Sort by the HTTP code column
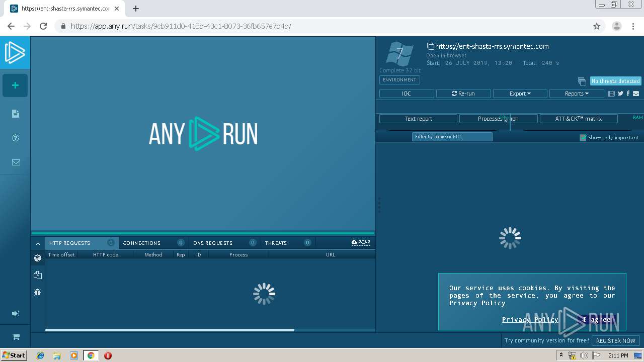The height and width of the screenshot is (362, 644). coord(105,255)
